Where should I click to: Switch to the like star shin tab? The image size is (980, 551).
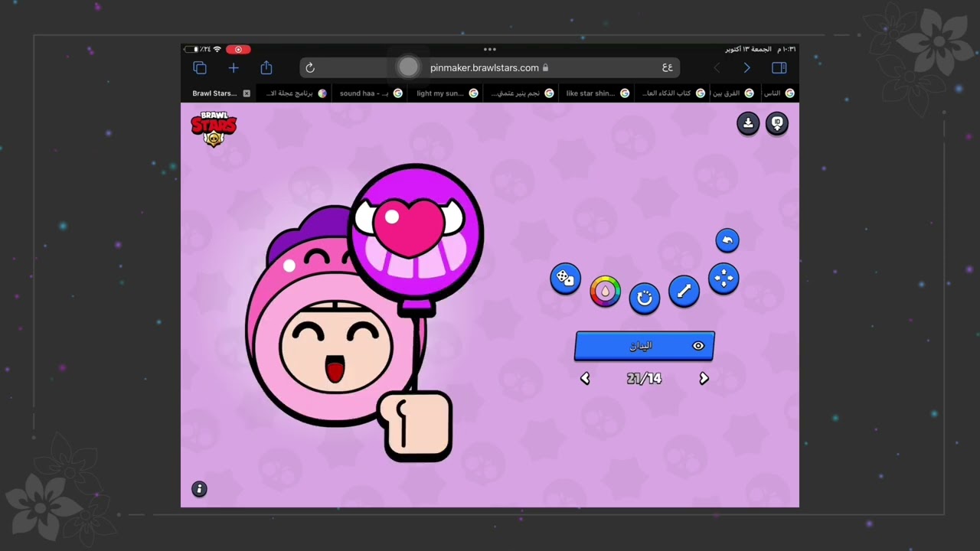tap(595, 93)
